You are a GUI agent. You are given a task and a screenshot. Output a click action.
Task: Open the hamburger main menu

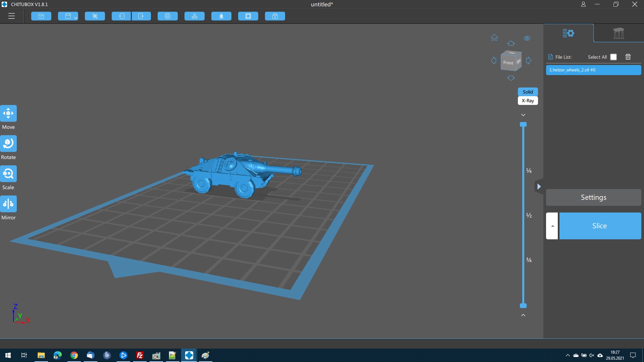pyautogui.click(x=11, y=16)
